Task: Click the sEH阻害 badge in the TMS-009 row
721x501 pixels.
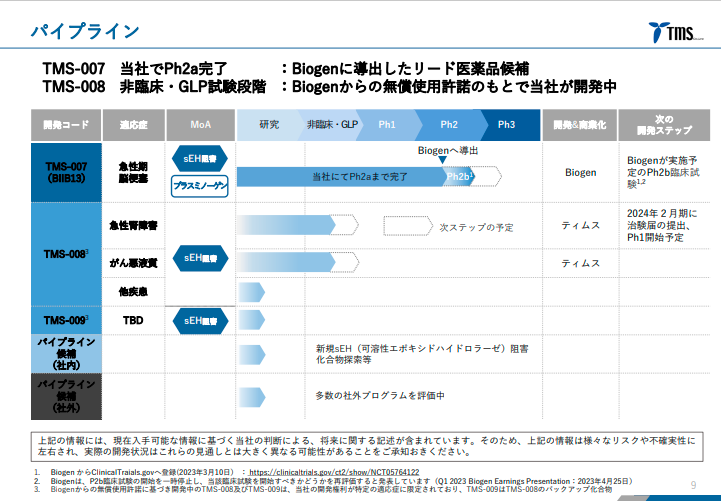Action: click(200, 321)
